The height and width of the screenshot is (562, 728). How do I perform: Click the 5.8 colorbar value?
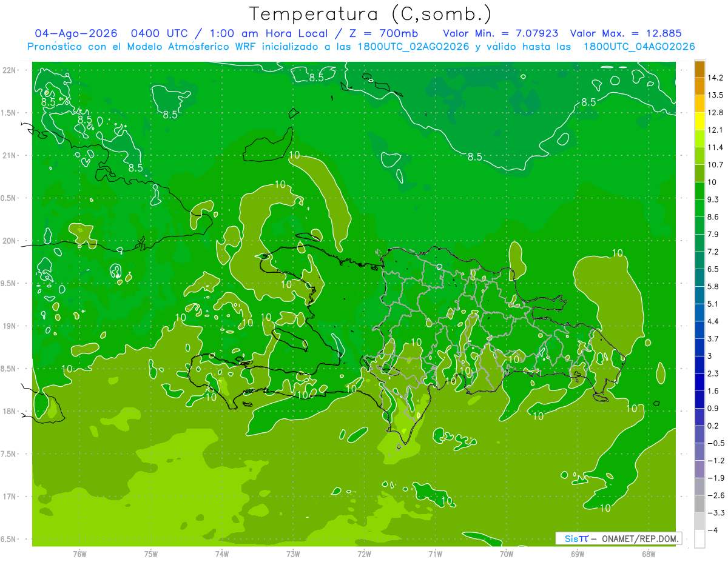(x=713, y=287)
